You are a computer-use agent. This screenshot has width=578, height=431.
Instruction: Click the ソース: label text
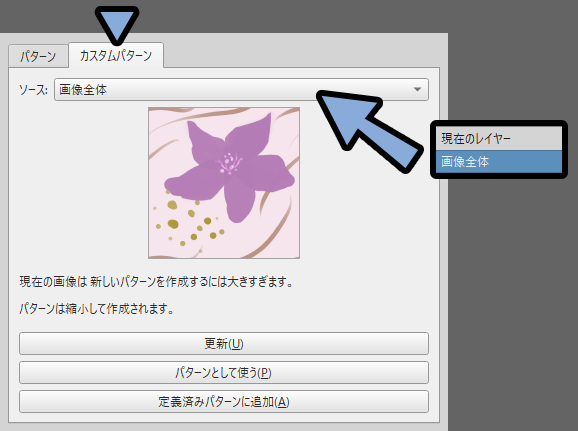click(x=33, y=90)
